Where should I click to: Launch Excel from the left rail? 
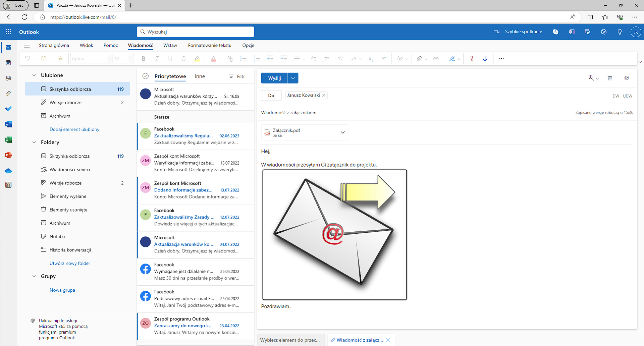click(x=8, y=140)
